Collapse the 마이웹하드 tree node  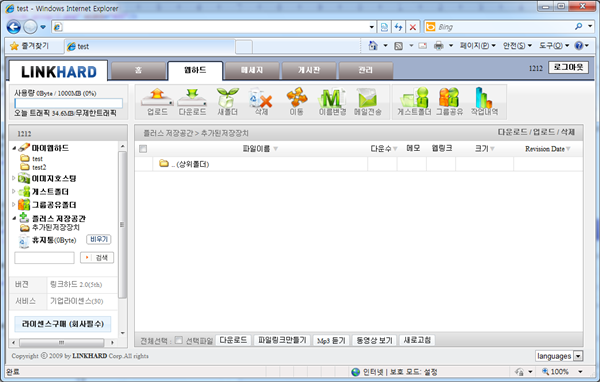(x=14, y=148)
